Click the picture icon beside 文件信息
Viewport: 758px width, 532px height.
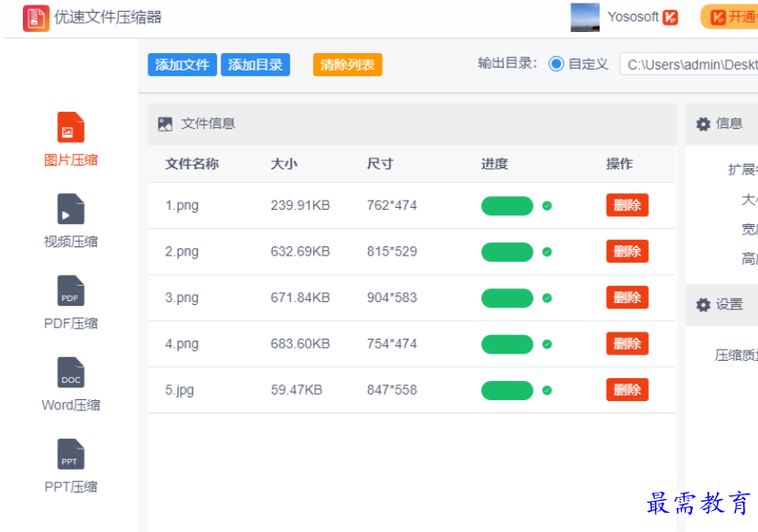tap(165, 125)
